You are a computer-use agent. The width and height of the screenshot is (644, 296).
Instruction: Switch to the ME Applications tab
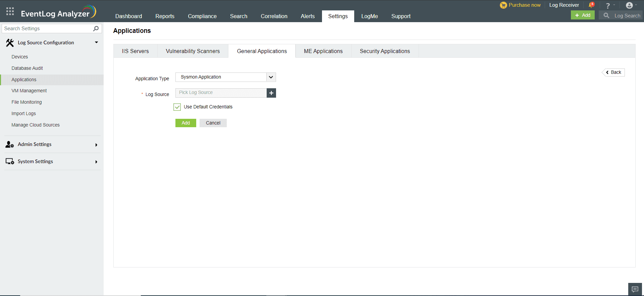[x=323, y=51]
